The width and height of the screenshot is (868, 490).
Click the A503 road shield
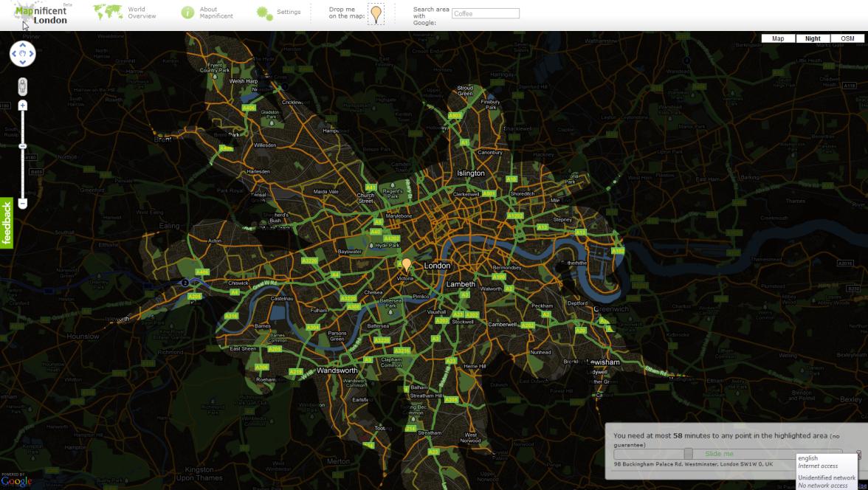tap(455, 116)
